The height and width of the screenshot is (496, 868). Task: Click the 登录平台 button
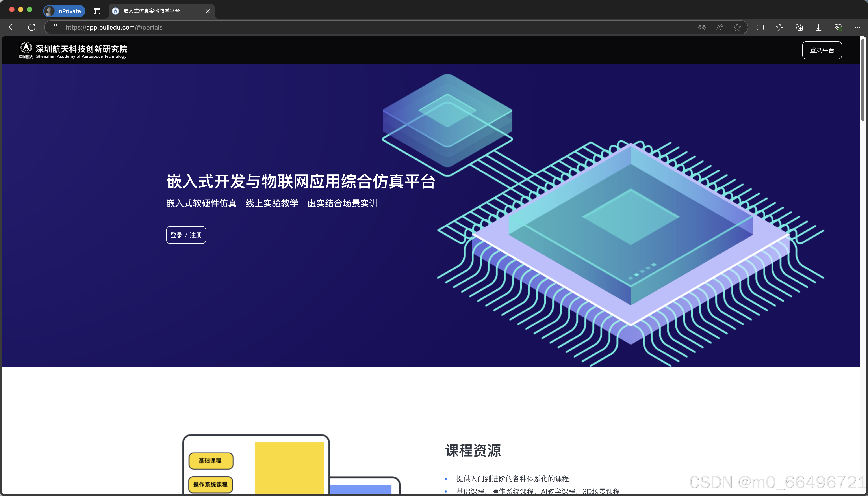tap(822, 50)
